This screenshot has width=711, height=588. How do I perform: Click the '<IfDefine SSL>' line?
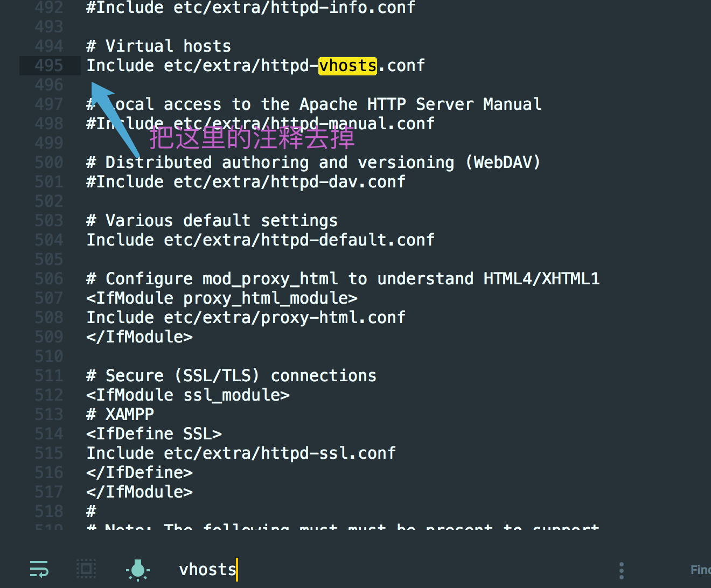coord(154,434)
